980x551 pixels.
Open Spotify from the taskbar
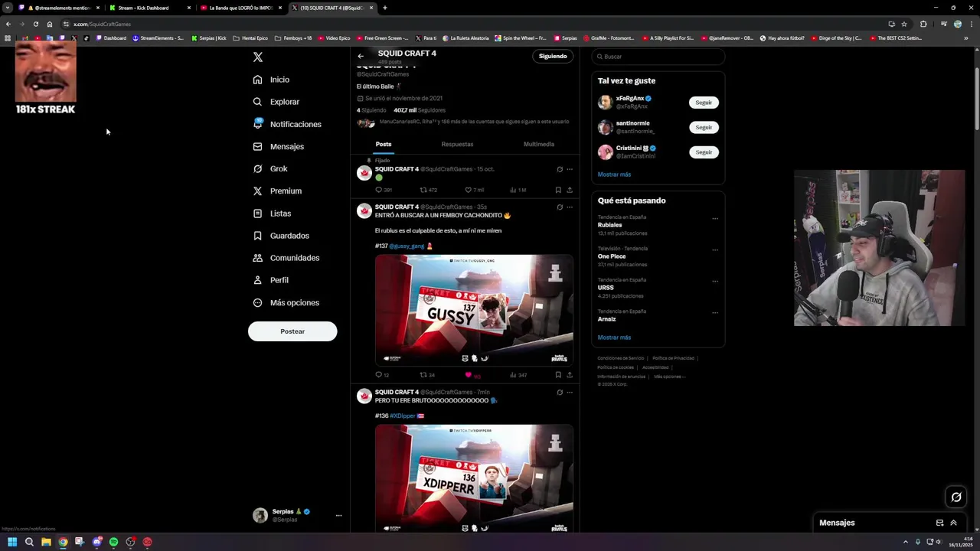coord(113,542)
